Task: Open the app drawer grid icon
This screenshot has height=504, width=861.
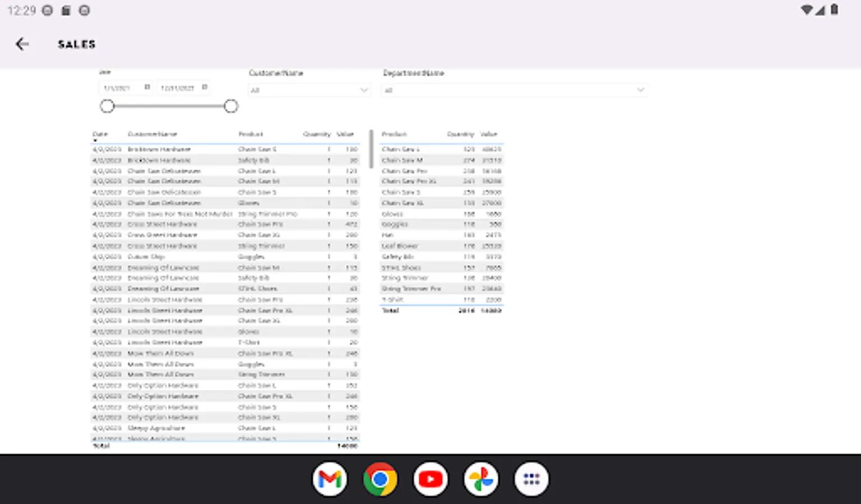Action: coord(531,479)
